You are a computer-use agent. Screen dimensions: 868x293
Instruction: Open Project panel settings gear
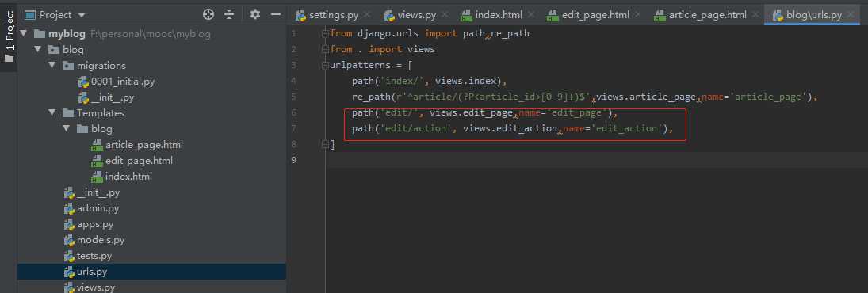pyautogui.click(x=254, y=15)
